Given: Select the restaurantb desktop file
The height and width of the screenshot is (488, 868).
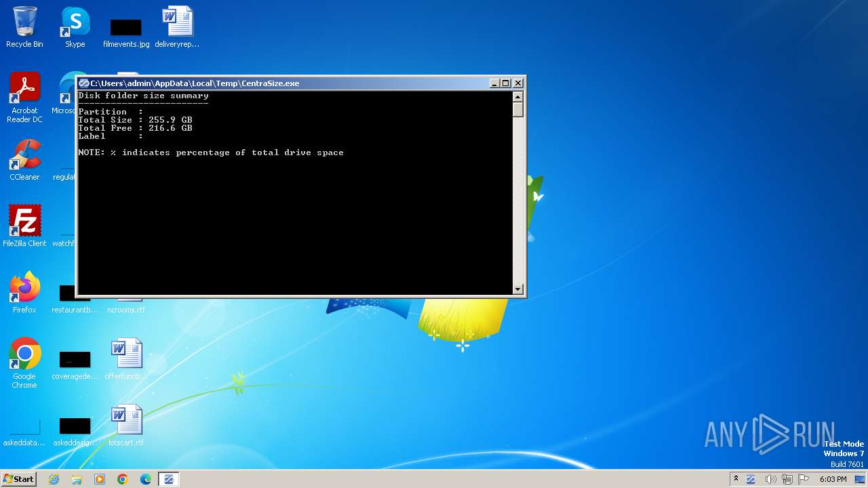Looking at the screenshot, I should coord(75,299).
